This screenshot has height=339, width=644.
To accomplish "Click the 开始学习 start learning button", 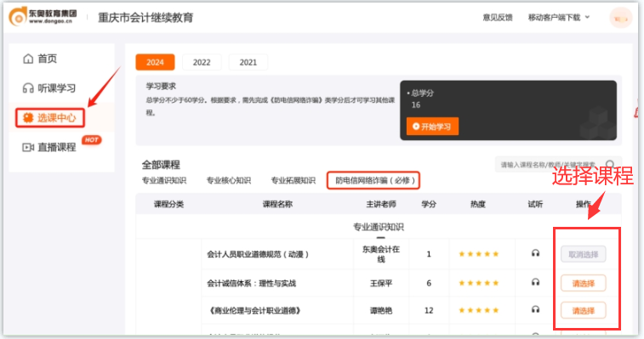I will (432, 127).
